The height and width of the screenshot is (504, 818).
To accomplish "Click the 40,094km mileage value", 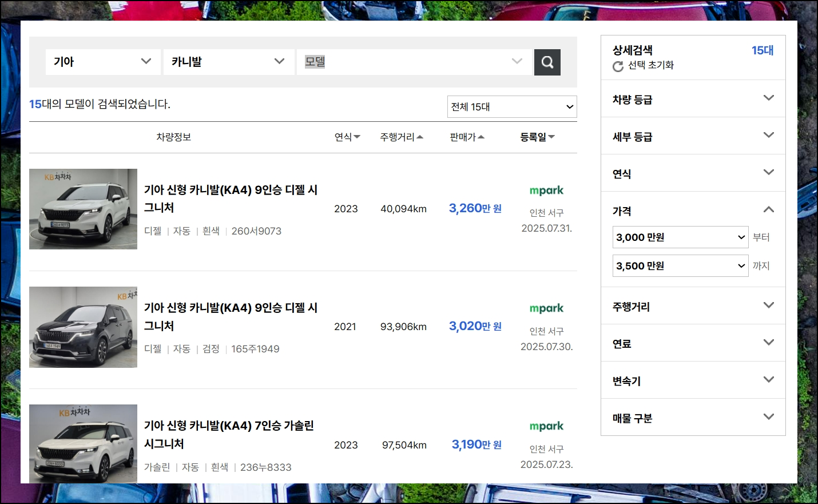I will click(x=404, y=209).
